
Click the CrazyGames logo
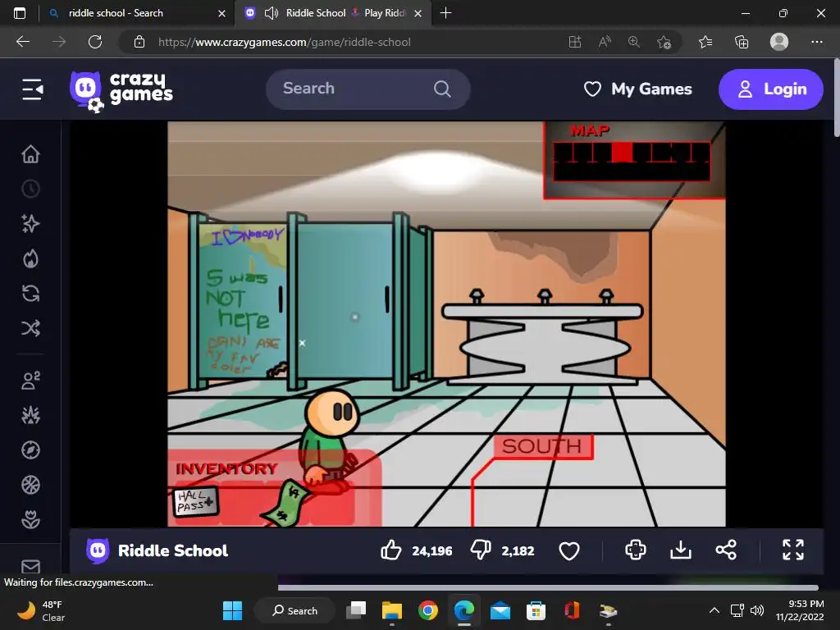tap(121, 90)
